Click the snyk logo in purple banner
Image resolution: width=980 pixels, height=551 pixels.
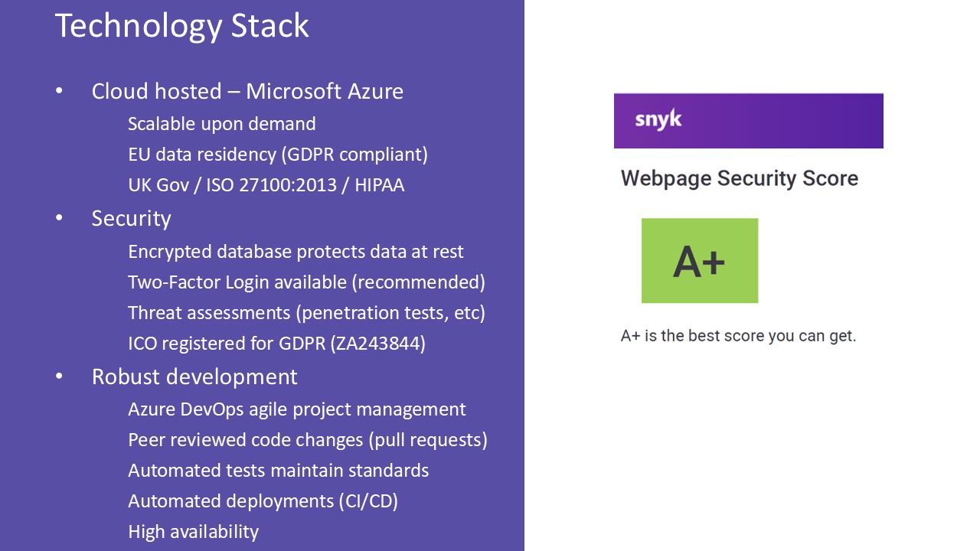click(658, 120)
